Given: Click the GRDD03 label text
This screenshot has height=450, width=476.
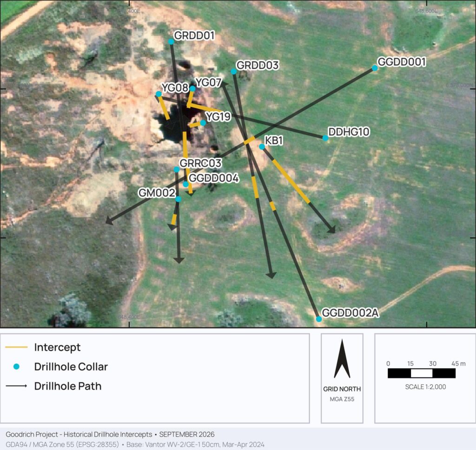Looking at the screenshot, I should [258, 65].
